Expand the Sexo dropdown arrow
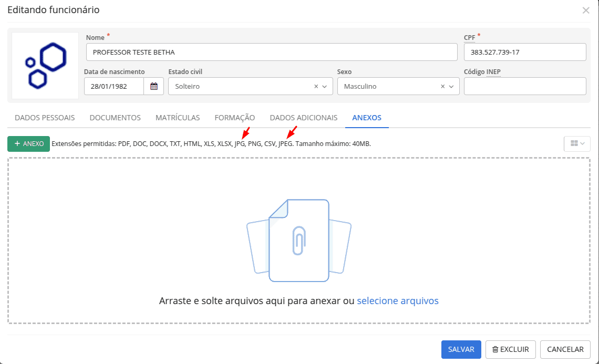 coord(451,87)
